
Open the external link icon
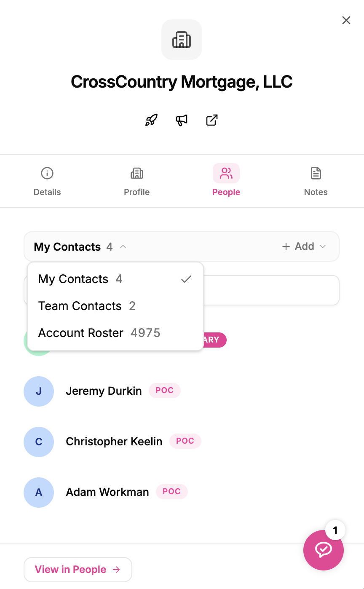212,120
